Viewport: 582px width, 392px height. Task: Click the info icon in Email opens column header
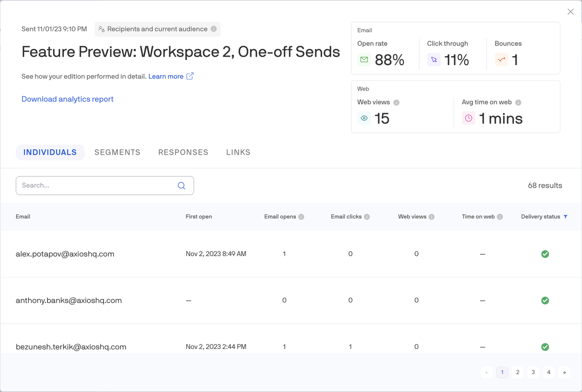pos(301,217)
